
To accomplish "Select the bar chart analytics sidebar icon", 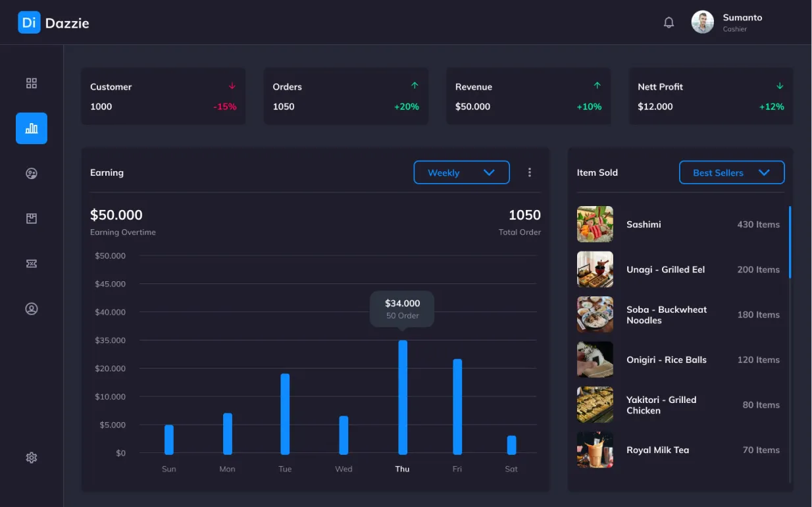I will click(x=32, y=128).
